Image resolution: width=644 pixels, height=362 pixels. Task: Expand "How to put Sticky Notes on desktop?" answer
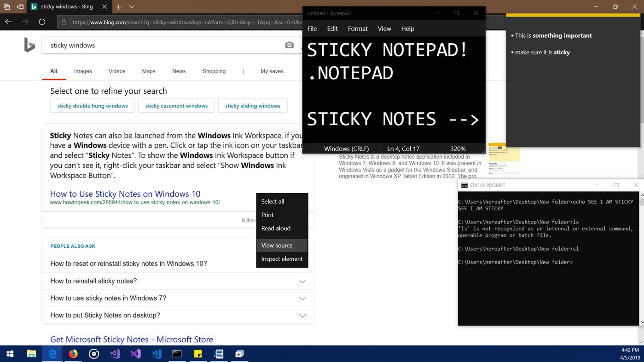click(x=302, y=316)
